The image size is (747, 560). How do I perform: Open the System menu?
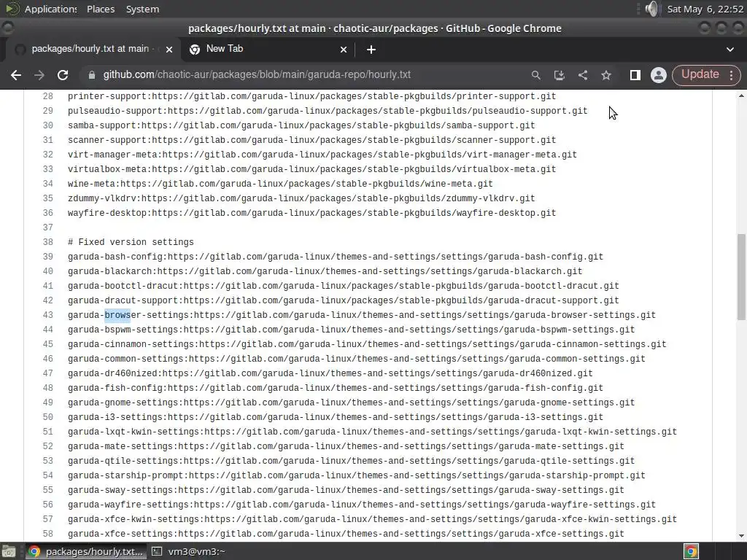click(x=142, y=9)
